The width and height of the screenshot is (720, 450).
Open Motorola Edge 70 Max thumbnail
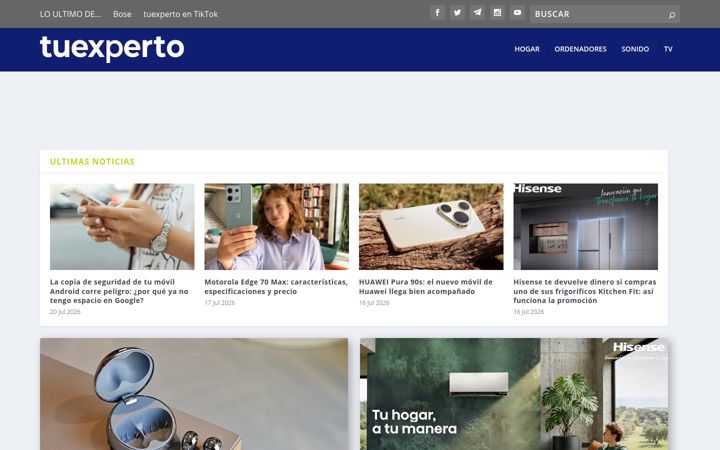tap(276, 227)
